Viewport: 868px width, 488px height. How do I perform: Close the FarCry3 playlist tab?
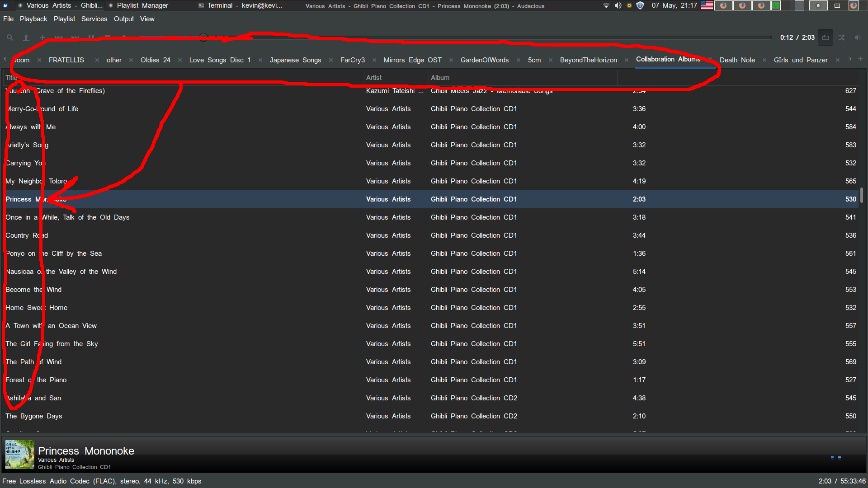point(374,60)
